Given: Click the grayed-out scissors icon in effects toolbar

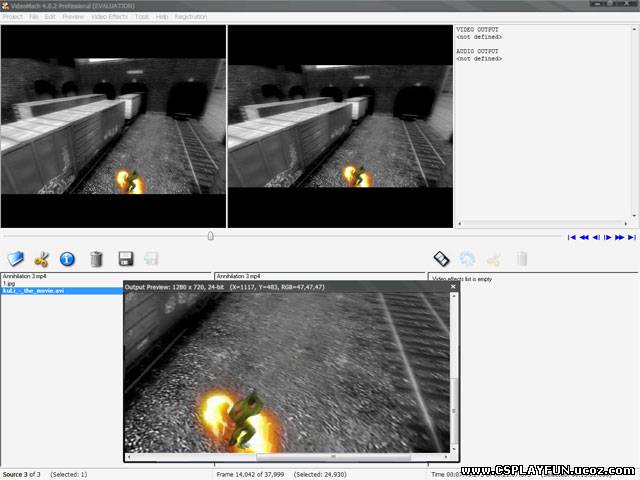Looking at the screenshot, I should click(494, 259).
